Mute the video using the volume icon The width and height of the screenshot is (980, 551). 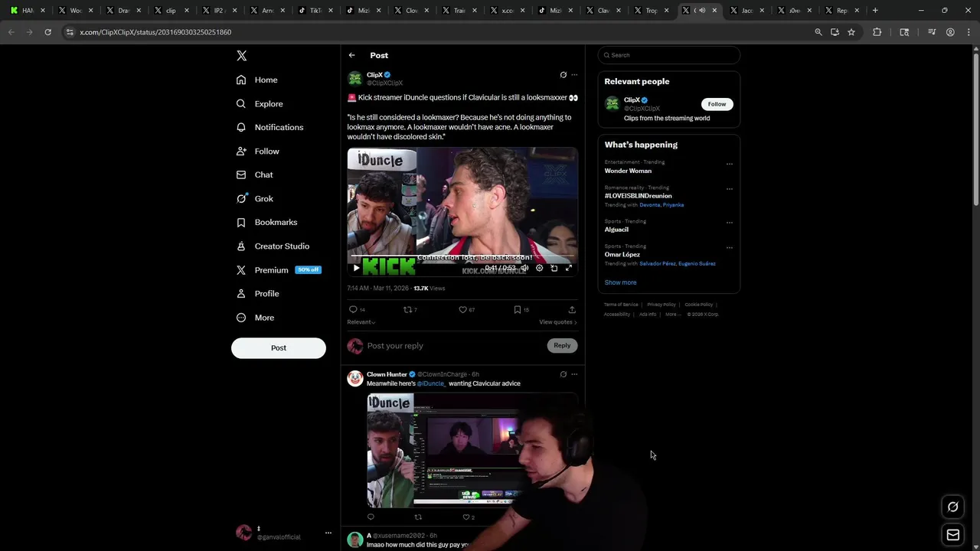pos(525,268)
